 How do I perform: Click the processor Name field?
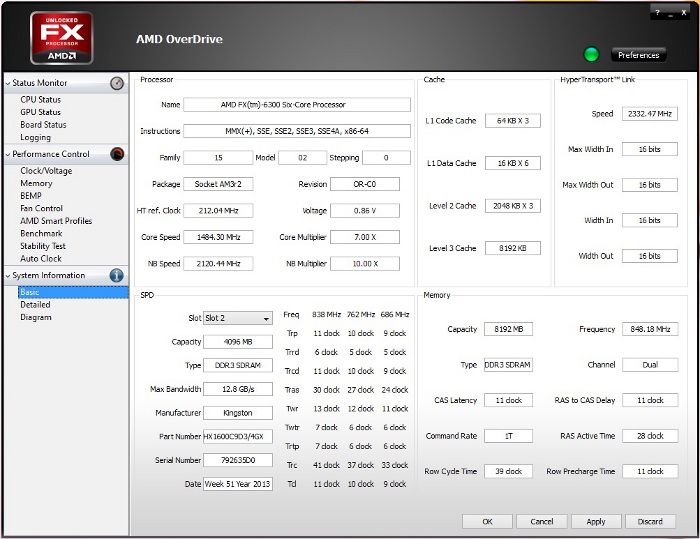click(x=297, y=104)
